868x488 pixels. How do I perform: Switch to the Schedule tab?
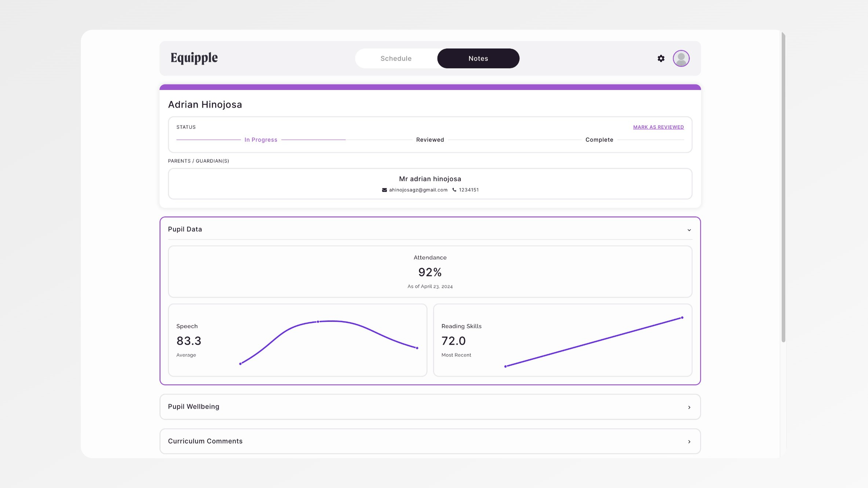click(396, 58)
